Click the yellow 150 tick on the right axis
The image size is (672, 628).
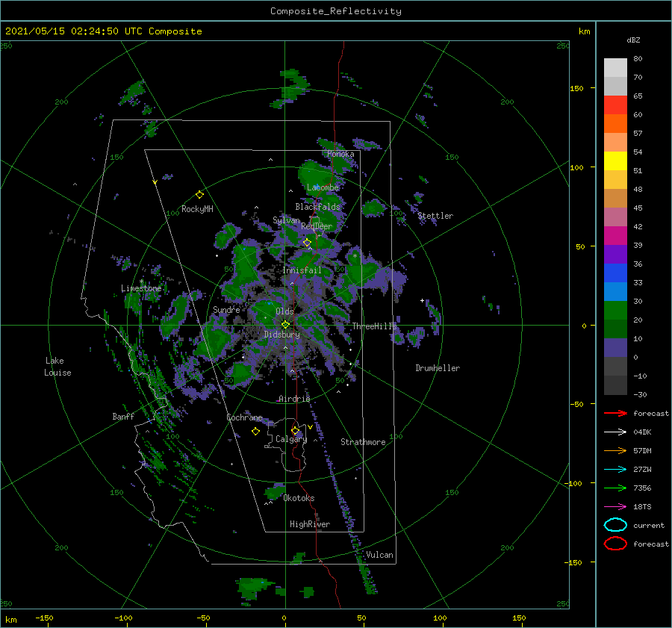coord(576,88)
